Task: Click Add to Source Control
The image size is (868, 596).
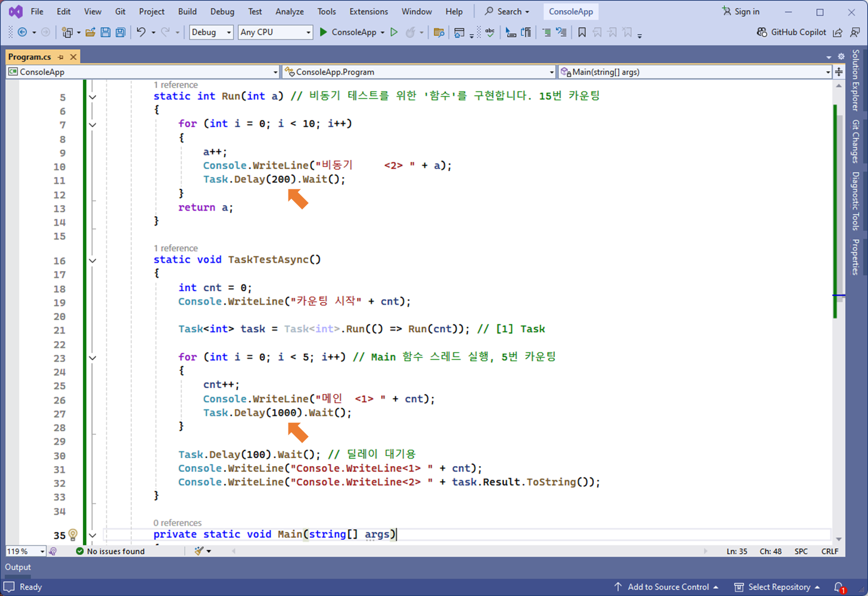Action: (x=666, y=587)
